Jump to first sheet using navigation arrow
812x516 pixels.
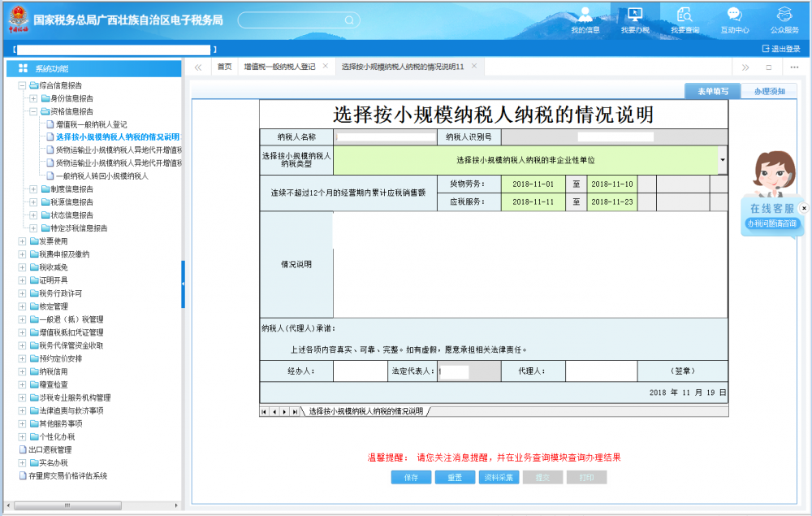pos(264,412)
